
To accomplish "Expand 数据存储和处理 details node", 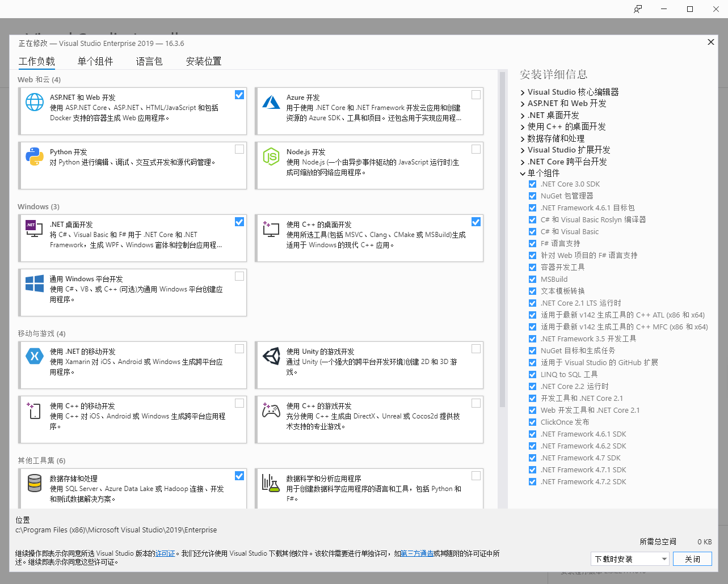I will click(523, 139).
